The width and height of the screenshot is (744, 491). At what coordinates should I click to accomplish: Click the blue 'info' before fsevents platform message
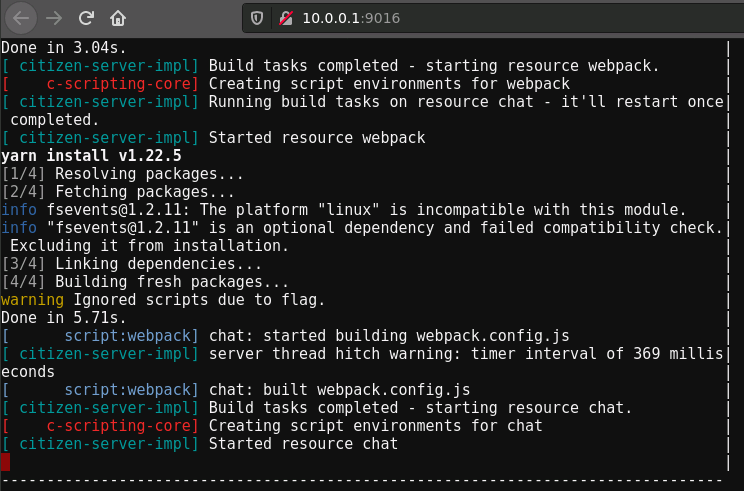19,210
